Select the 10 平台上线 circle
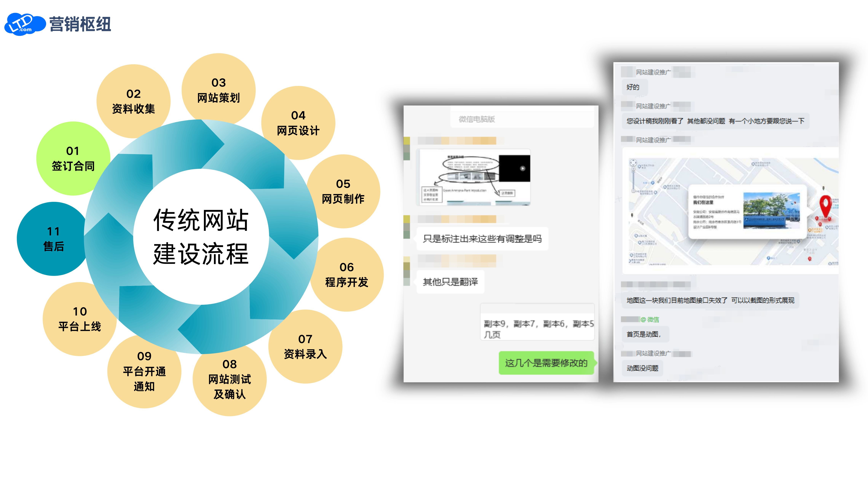Screen dimensions: 868x488 pyautogui.click(x=80, y=319)
